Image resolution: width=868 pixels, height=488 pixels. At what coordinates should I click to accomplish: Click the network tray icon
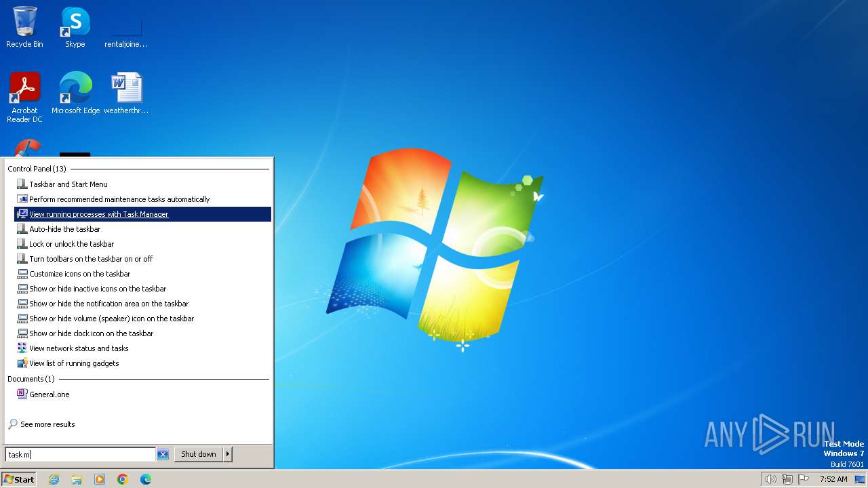click(x=787, y=479)
